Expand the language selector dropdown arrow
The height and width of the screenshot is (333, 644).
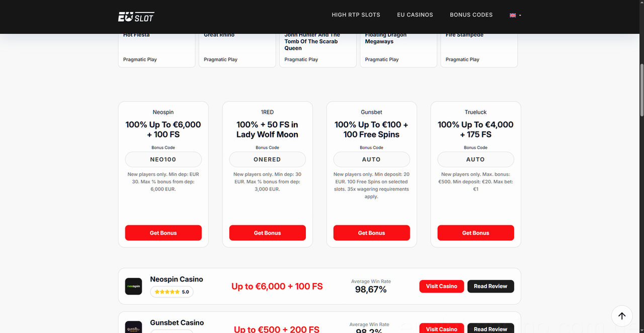point(520,16)
